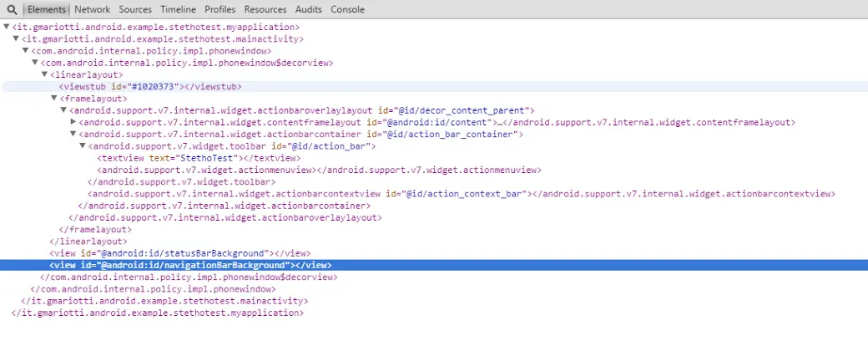The height and width of the screenshot is (346, 868).
Task: Collapse the impl.phonewindow node
Action: click(x=25, y=50)
